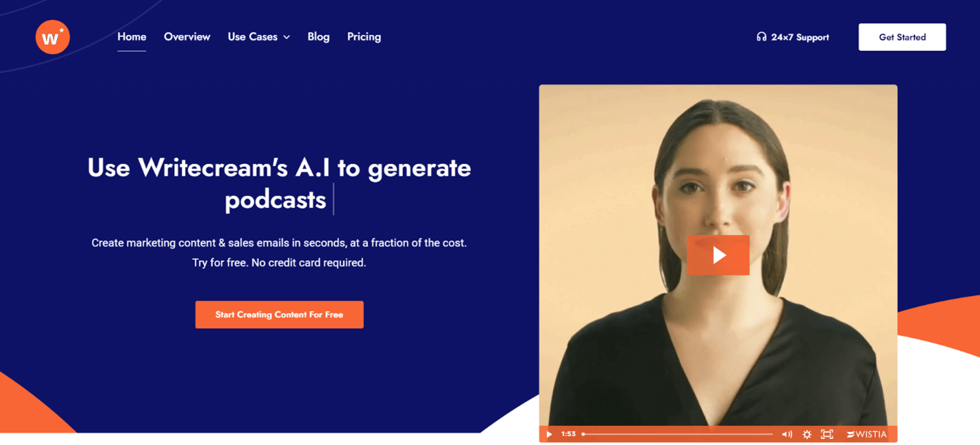This screenshot has height=445, width=980.
Task: Open the Pricing page
Action: [x=364, y=37]
